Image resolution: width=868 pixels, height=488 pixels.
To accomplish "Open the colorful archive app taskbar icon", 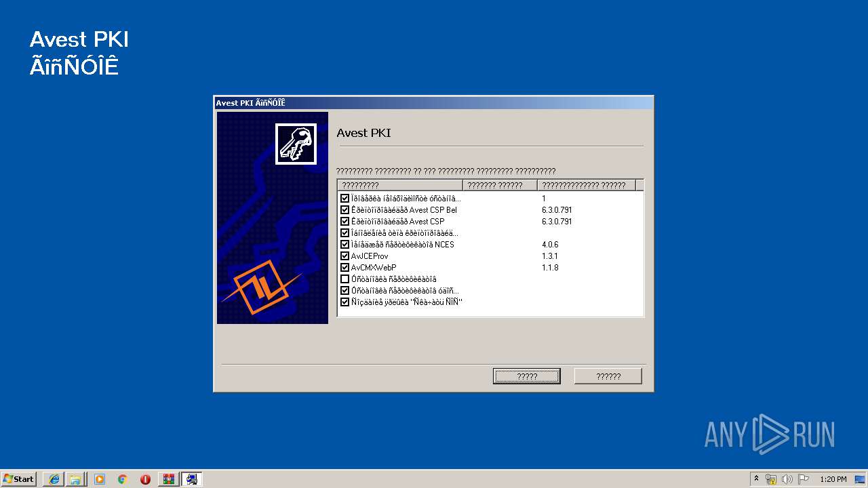I will point(168,479).
